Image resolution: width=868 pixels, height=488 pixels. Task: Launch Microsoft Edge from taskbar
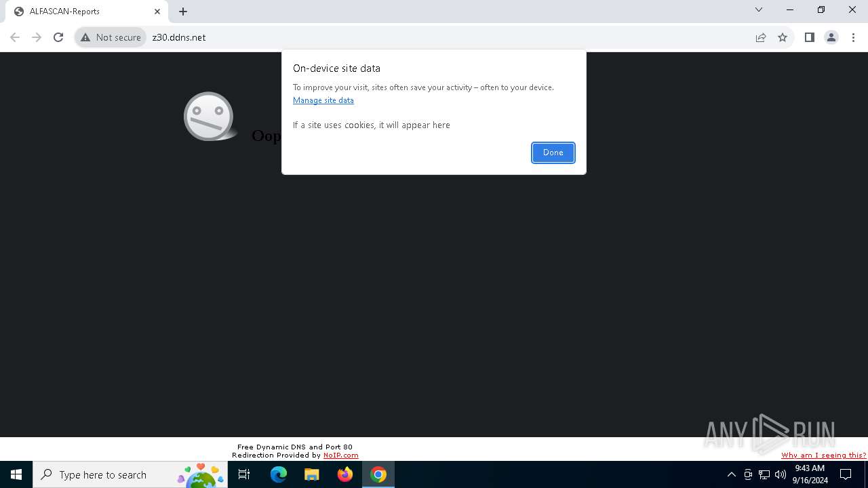point(279,474)
